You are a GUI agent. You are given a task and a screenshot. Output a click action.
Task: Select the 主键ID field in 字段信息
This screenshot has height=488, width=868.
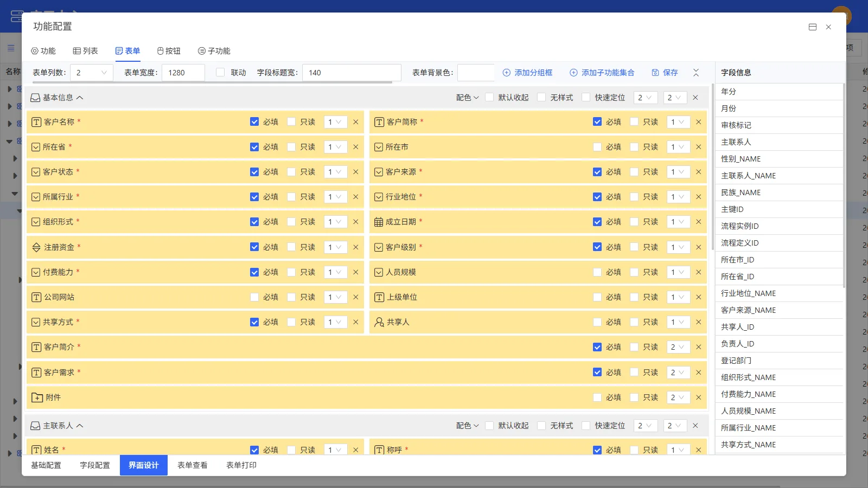pyautogui.click(x=779, y=209)
